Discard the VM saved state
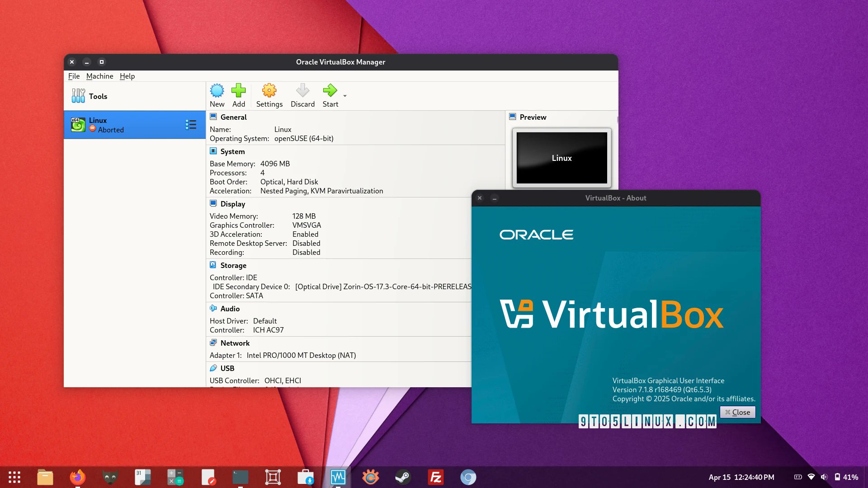The width and height of the screenshot is (868, 488). (x=302, y=94)
